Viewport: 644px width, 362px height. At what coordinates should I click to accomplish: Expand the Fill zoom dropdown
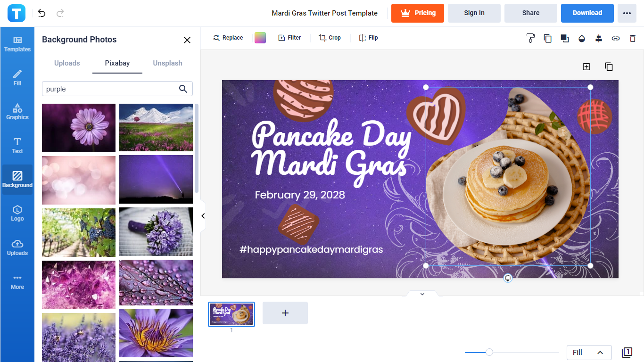pos(589,353)
